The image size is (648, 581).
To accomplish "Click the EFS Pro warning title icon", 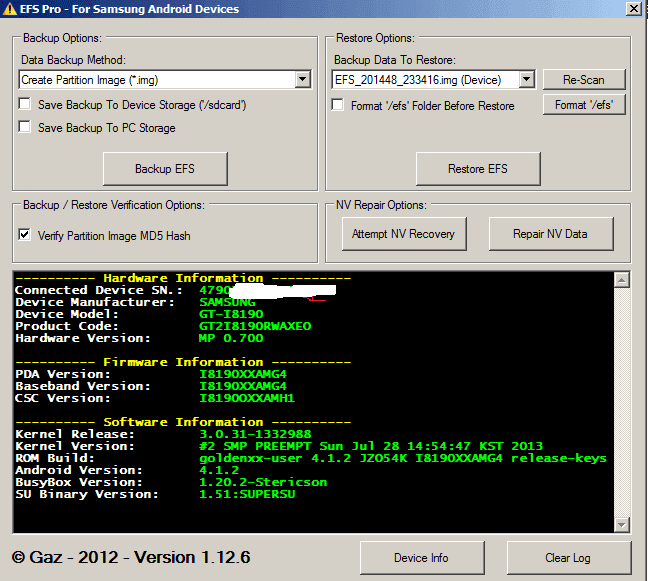I will [x=10, y=9].
